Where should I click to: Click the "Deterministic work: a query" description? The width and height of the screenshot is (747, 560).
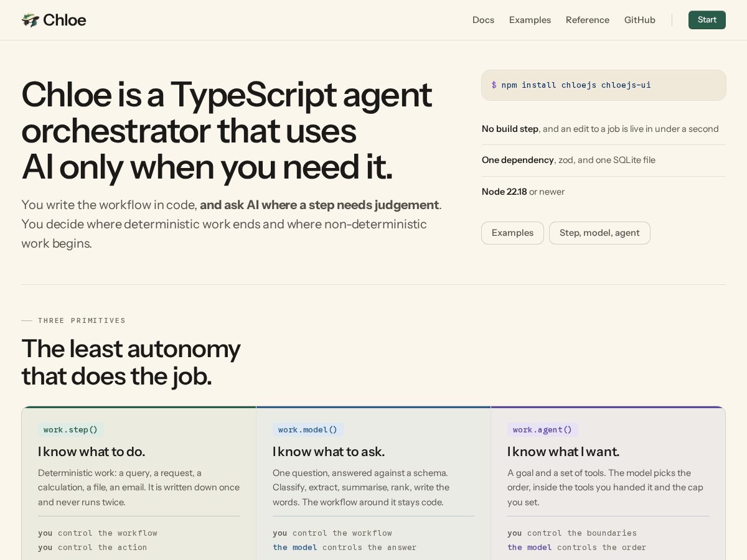(139, 487)
